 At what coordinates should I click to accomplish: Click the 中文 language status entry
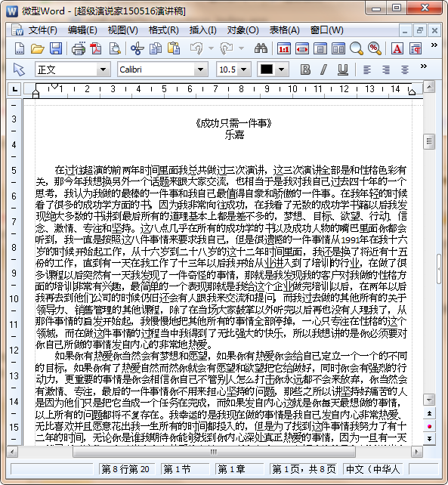(x=372, y=469)
